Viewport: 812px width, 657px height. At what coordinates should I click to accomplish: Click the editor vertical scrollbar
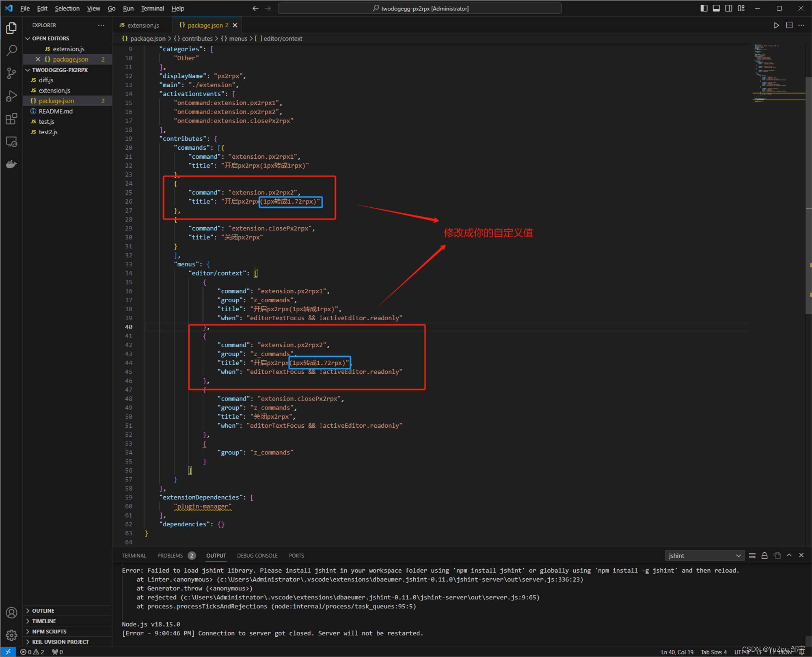coord(808,195)
